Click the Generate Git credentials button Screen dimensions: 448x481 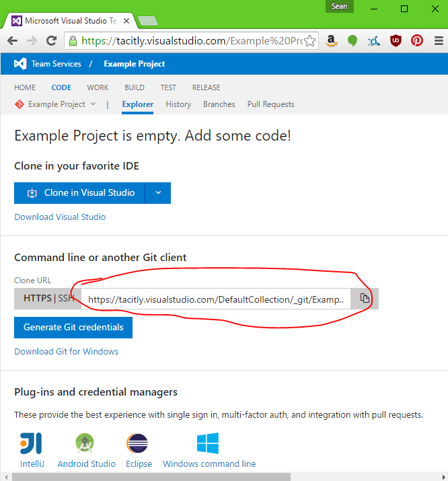pyautogui.click(x=73, y=328)
